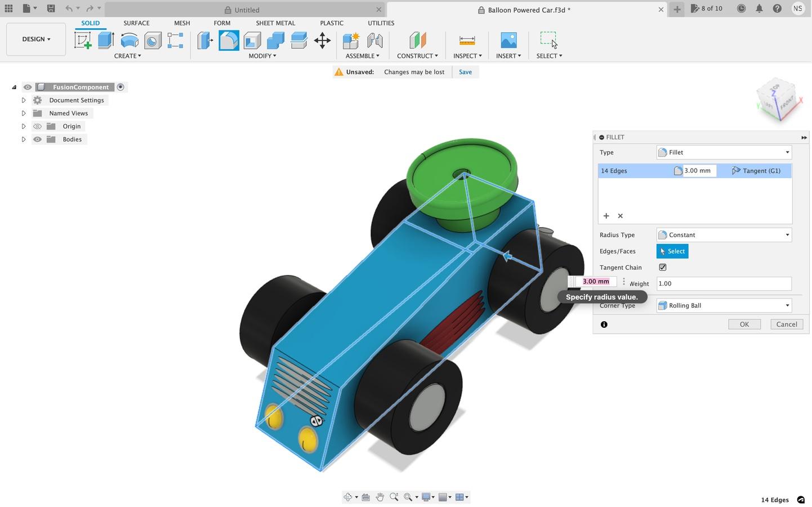Image resolution: width=812 pixels, height=507 pixels.
Task: Click OK in the Fillet dialog
Action: tap(744, 324)
